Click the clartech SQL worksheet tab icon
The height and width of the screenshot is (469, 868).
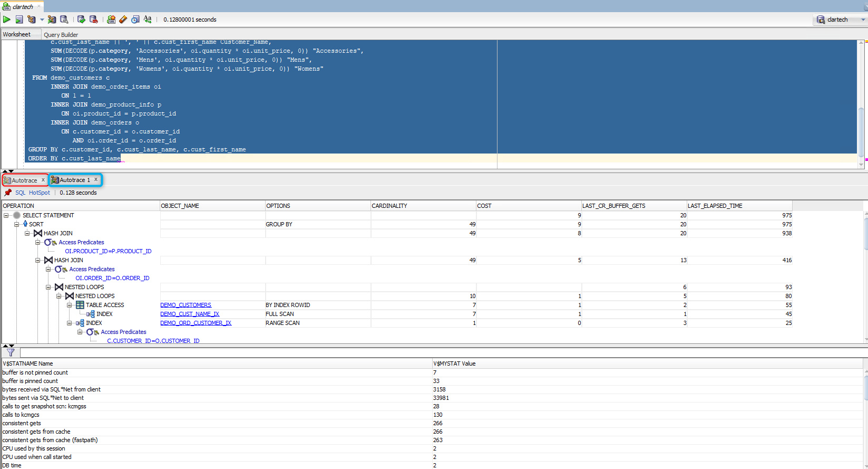(6, 6)
